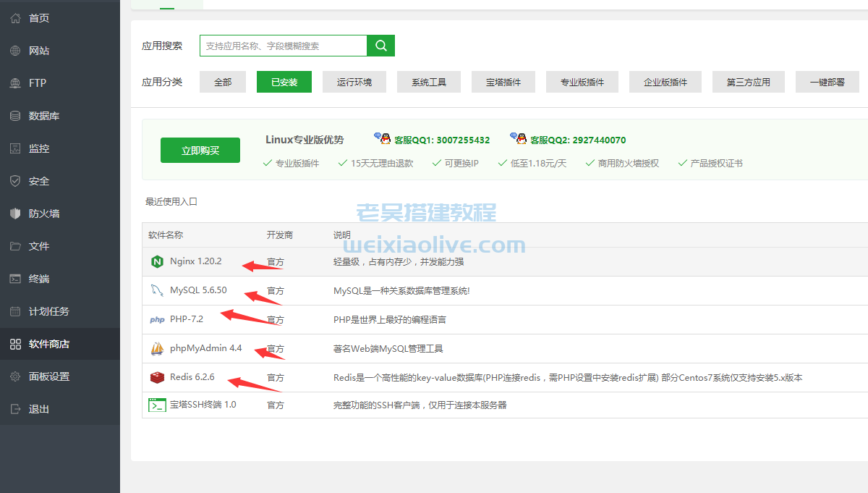Select the 第三方应用 category filter
This screenshot has height=493, width=868.
pos(749,82)
